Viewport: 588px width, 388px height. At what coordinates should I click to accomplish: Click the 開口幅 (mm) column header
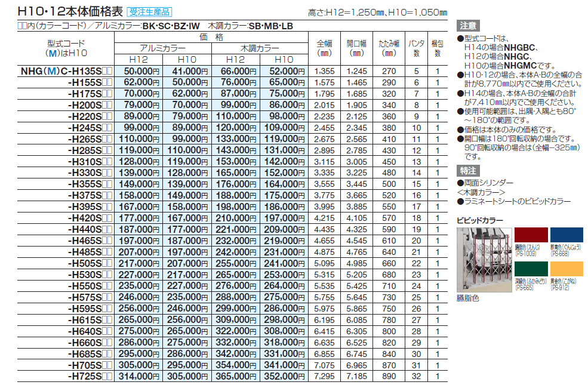pyautogui.click(x=357, y=48)
